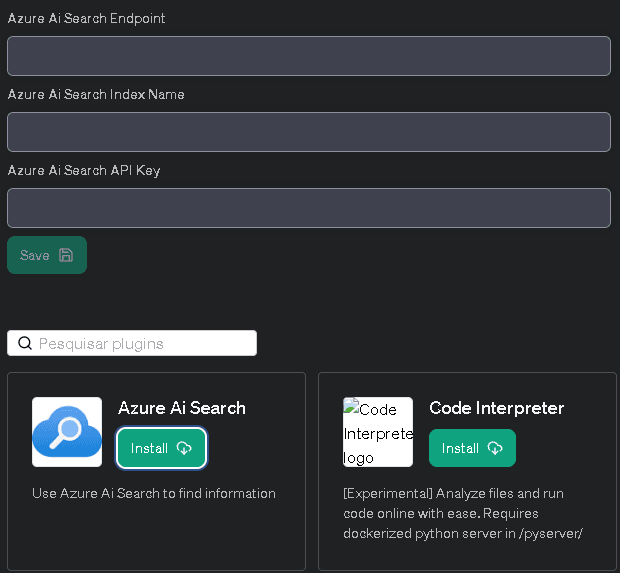
Task: Select the Azure Ai Search plugin title
Action: tap(182, 408)
